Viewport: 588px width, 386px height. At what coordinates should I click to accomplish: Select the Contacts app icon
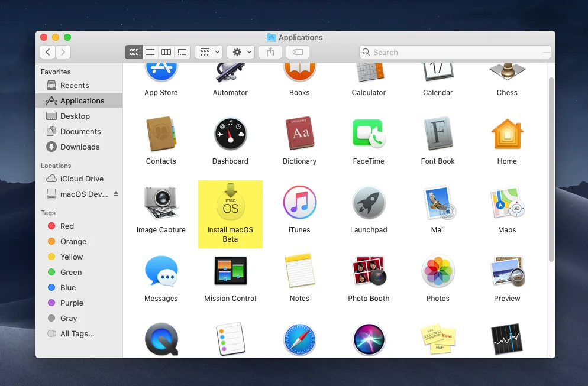pos(161,134)
